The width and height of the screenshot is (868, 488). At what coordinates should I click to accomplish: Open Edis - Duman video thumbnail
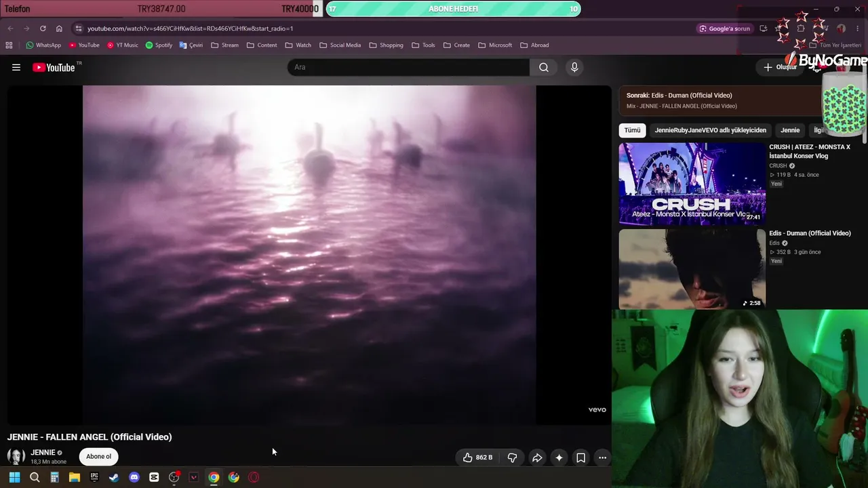point(692,270)
